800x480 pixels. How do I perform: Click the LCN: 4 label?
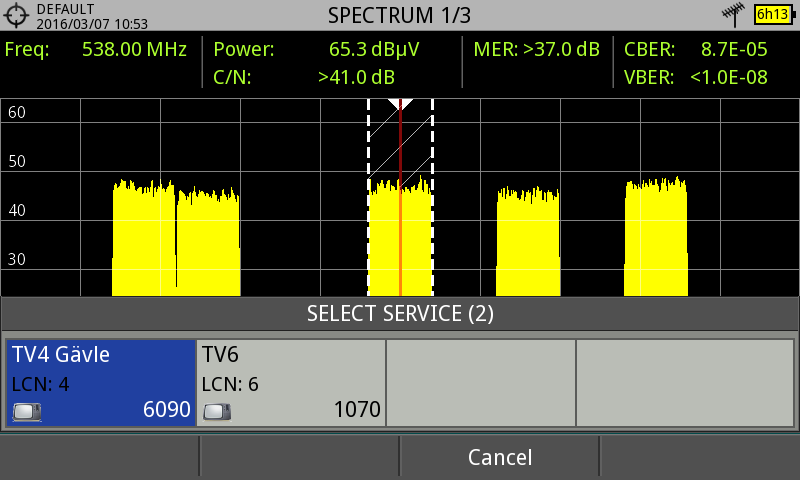[x=40, y=384]
